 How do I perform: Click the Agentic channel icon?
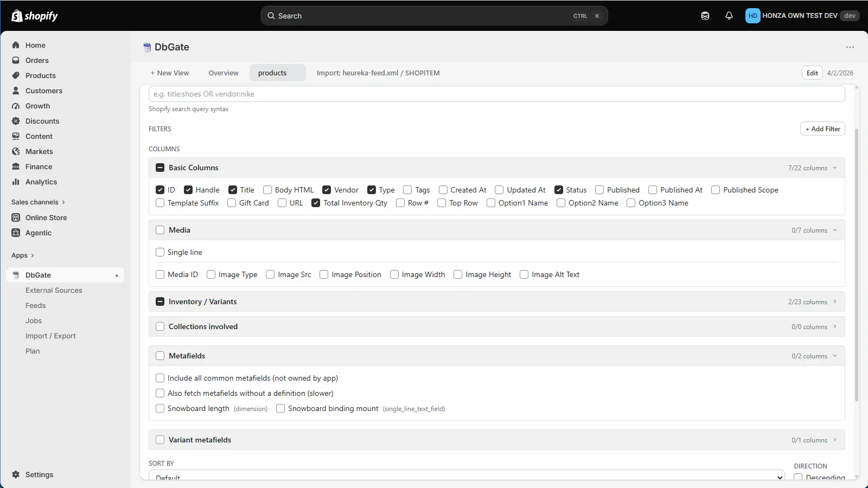pos(16,233)
